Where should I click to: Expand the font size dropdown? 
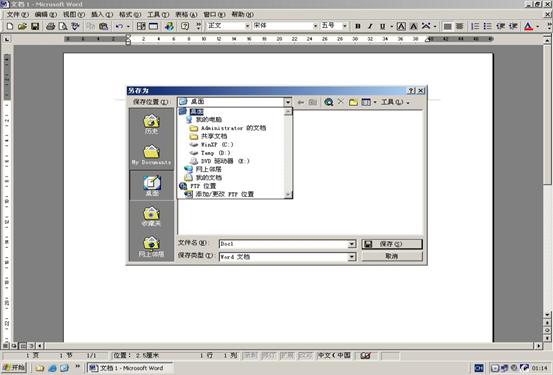(x=345, y=26)
